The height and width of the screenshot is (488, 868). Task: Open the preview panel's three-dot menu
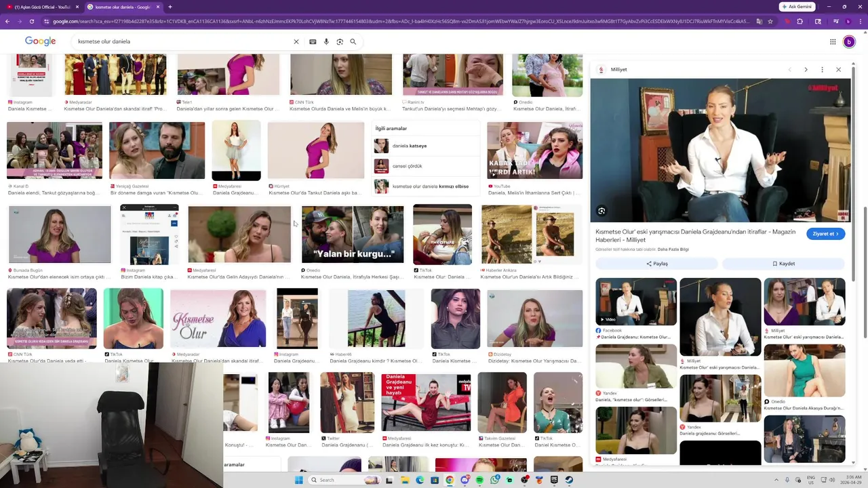pyautogui.click(x=822, y=70)
